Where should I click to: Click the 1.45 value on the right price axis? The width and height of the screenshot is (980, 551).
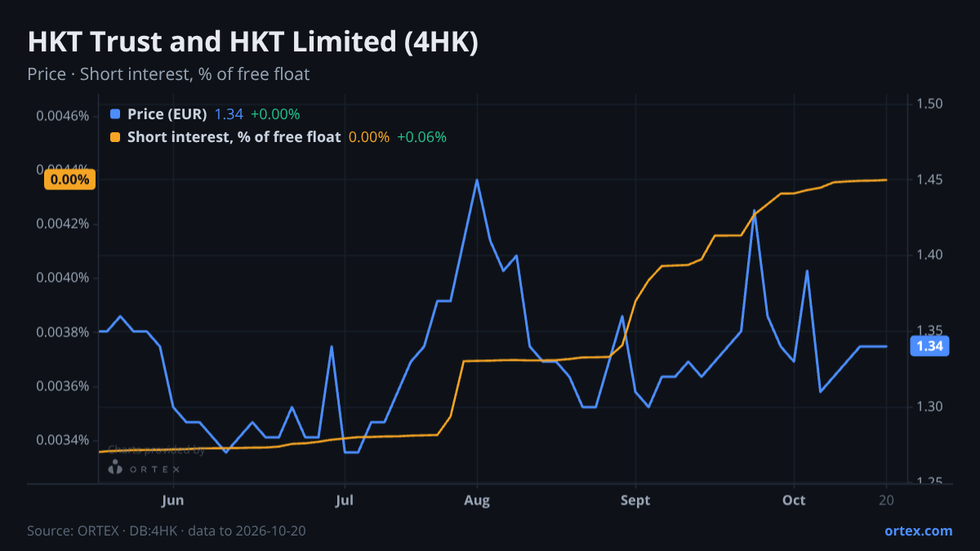tap(930, 180)
